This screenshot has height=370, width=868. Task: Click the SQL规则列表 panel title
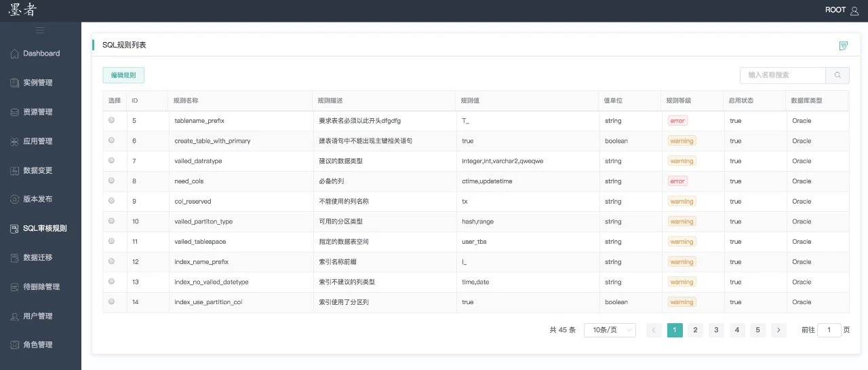tap(124, 45)
